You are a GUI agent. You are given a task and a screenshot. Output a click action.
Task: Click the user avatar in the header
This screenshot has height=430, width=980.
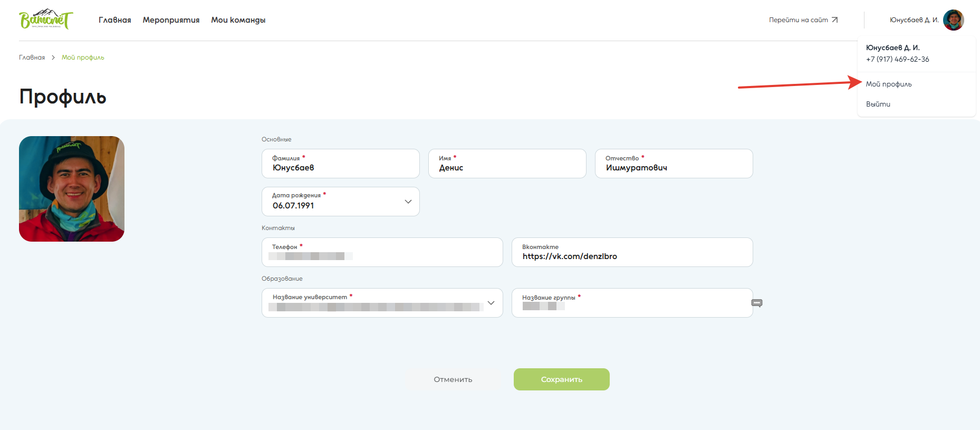(954, 20)
